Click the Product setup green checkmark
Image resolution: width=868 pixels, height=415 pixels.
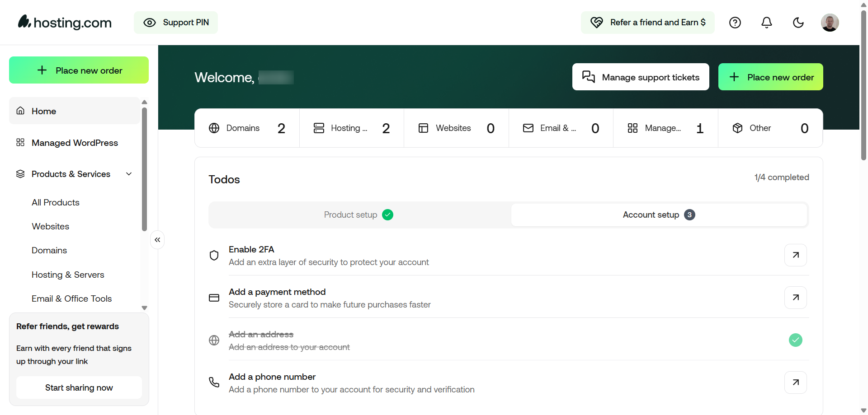(387, 214)
